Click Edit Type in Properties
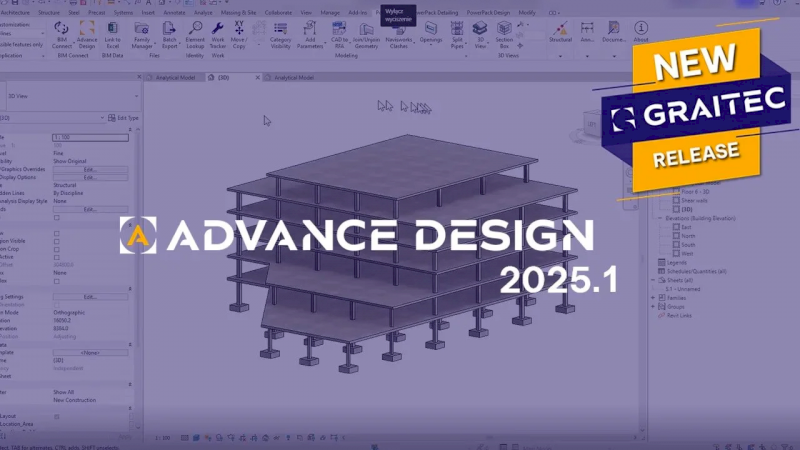Viewport: 800px width, 450px height. (x=123, y=118)
